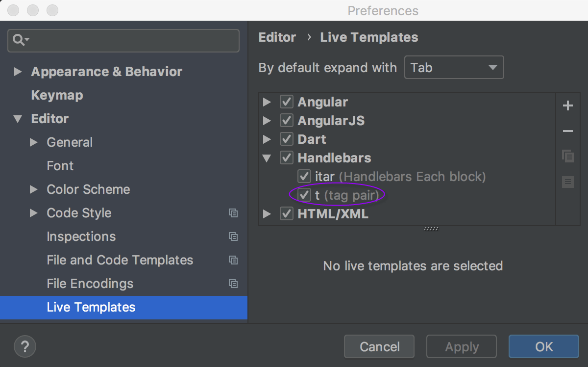Open the 'By default expand with' dropdown
Image resolution: width=588 pixels, height=367 pixels.
click(x=454, y=67)
